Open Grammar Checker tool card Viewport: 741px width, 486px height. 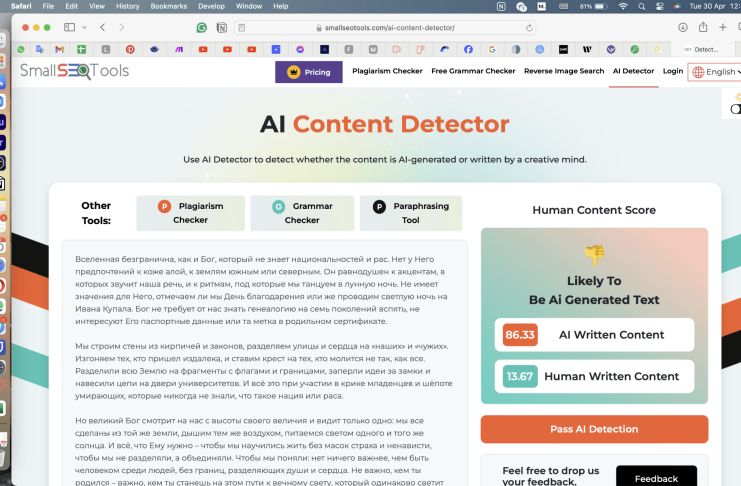[x=302, y=213]
